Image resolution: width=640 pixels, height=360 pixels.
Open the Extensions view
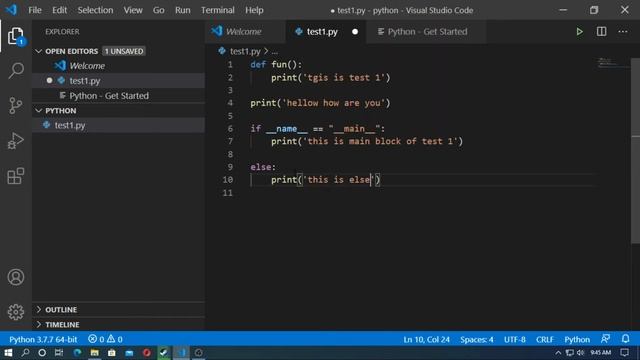pos(16,176)
